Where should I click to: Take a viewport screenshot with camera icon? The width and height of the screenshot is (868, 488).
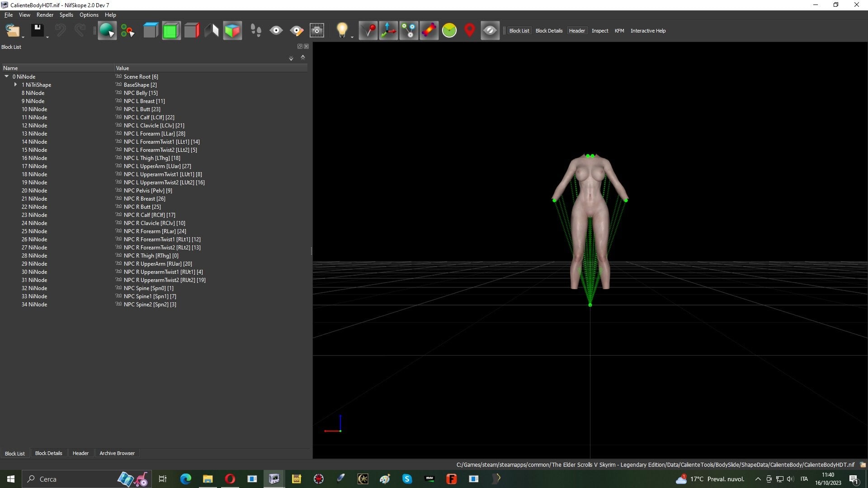317,31
